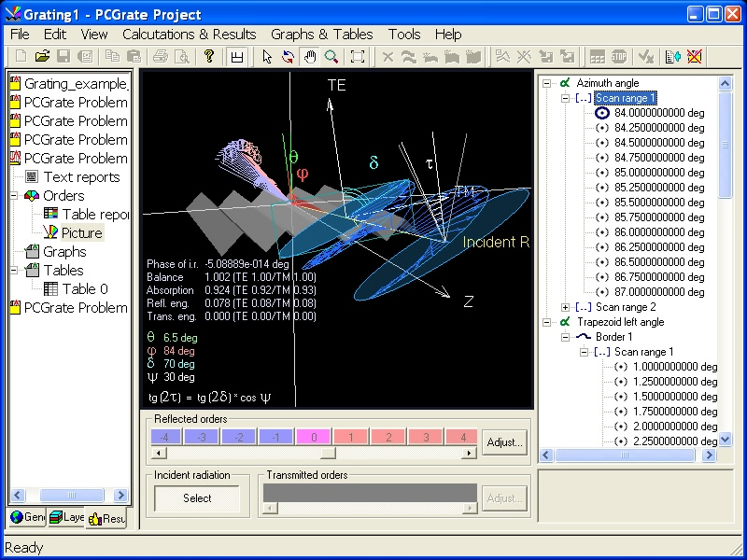Click the fit-to-window frame icon
Screen dimensions: 747x560
click(x=358, y=57)
